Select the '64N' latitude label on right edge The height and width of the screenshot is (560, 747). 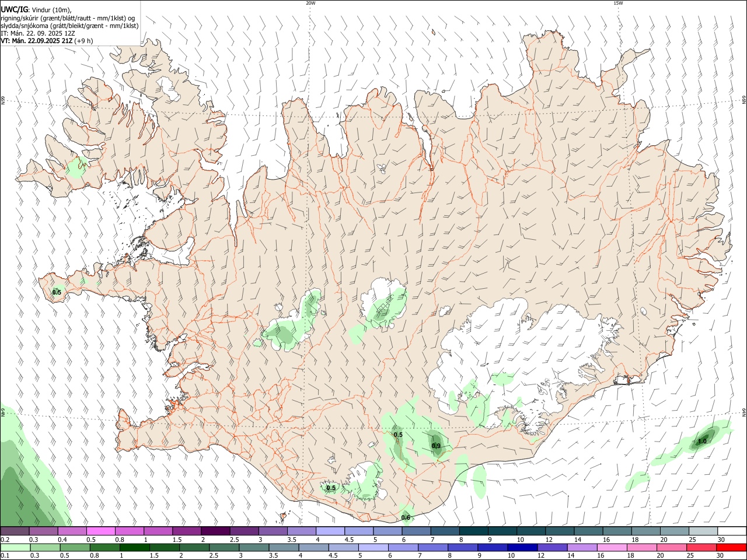pyautogui.click(x=744, y=412)
